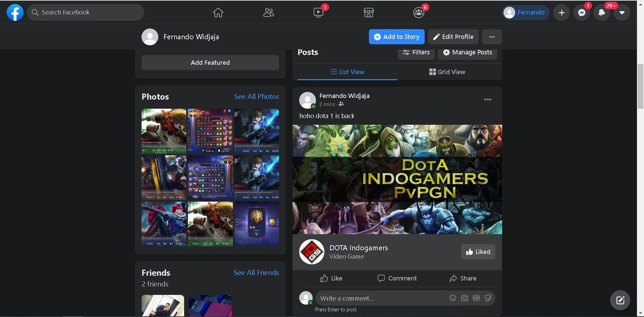
Task: Click the new message compose icon
Action: [x=620, y=300]
